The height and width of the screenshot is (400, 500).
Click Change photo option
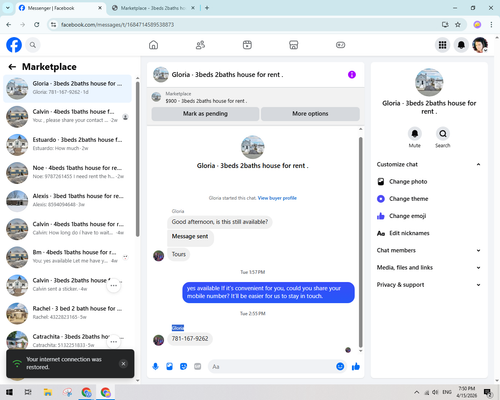429,182
